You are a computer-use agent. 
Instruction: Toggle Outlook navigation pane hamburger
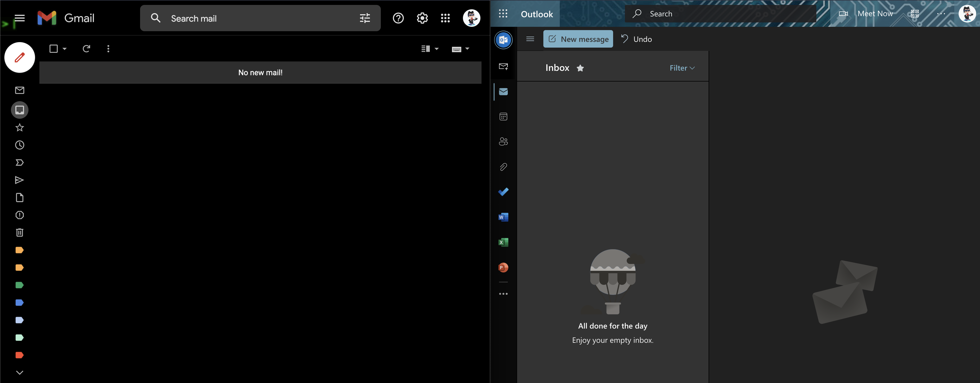point(530,39)
